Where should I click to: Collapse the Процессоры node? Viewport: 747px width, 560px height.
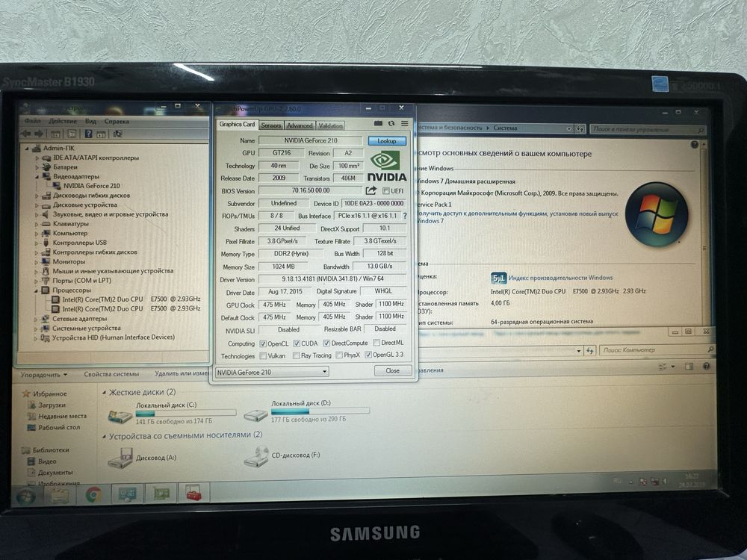pos(36,290)
